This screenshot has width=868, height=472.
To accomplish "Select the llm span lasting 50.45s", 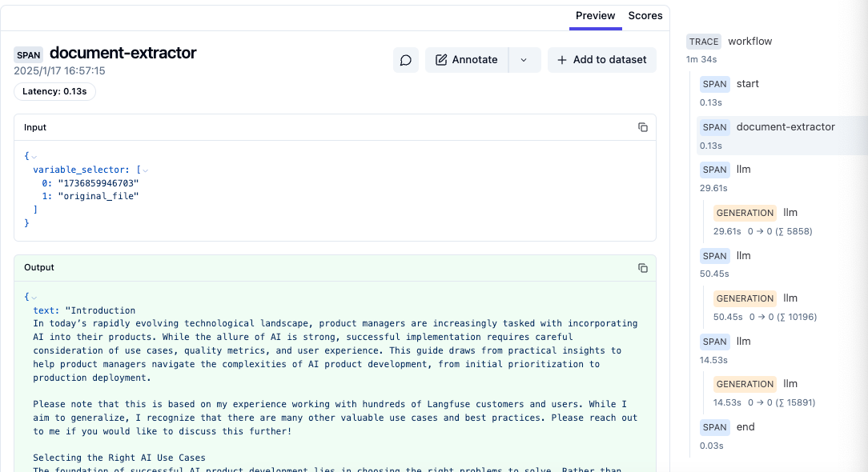I will pyautogui.click(x=743, y=256).
